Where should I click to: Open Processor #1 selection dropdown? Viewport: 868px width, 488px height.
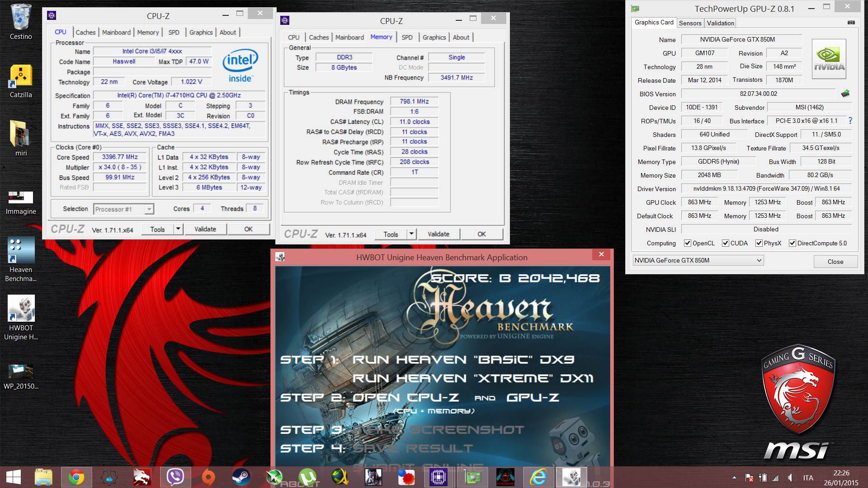(x=124, y=209)
